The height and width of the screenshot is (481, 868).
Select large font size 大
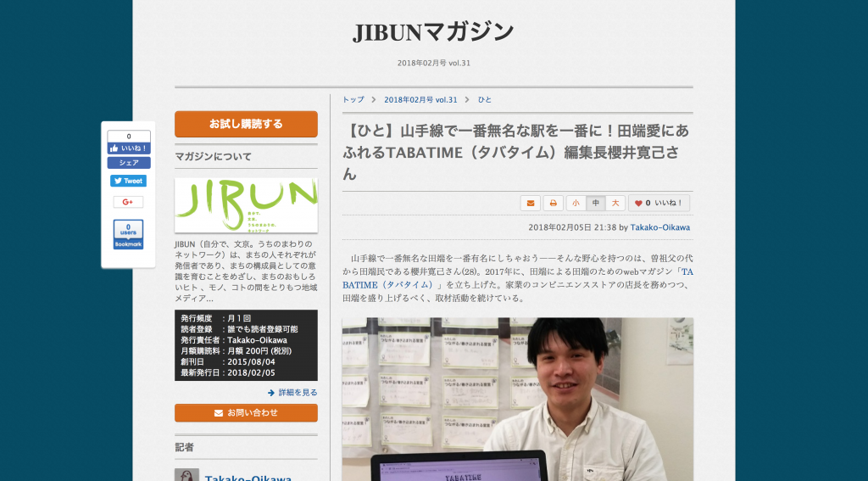click(615, 203)
